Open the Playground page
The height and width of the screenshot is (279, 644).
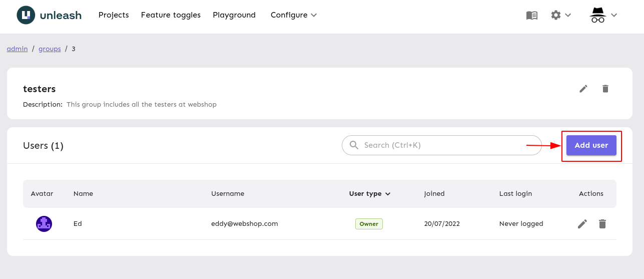[x=234, y=15]
